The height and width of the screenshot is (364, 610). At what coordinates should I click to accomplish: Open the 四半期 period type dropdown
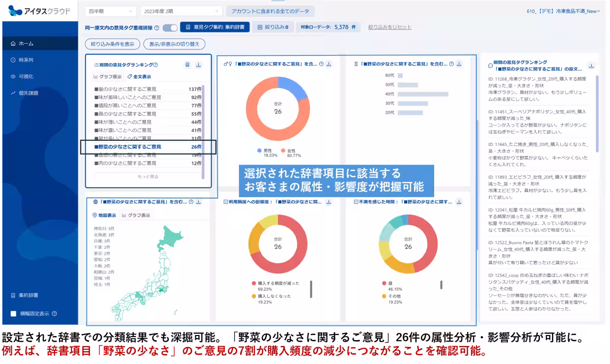click(110, 11)
